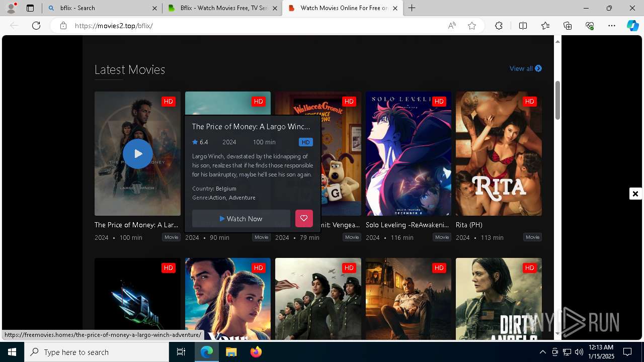
Task: Click the Solo Leveling -ReAwakening title link
Action: [408, 225]
